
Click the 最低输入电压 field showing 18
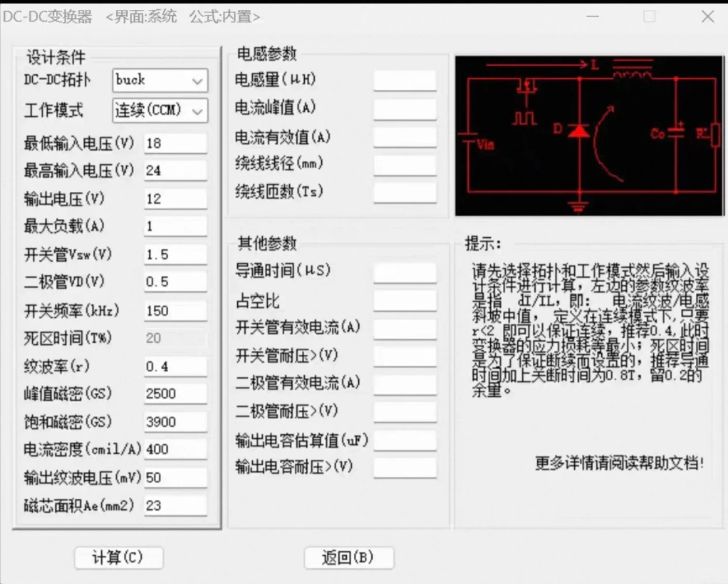pyautogui.click(x=175, y=142)
